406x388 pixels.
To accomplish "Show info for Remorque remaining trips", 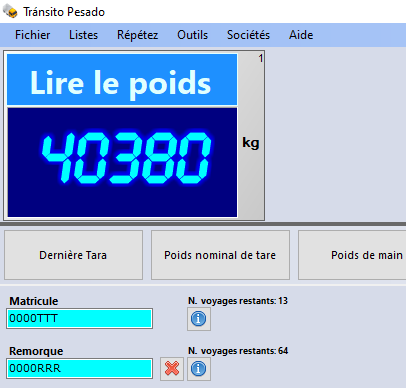I will coord(199,369).
